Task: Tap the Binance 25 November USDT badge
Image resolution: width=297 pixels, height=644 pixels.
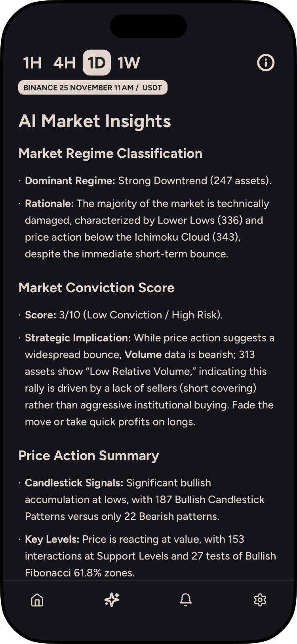Action: point(93,88)
